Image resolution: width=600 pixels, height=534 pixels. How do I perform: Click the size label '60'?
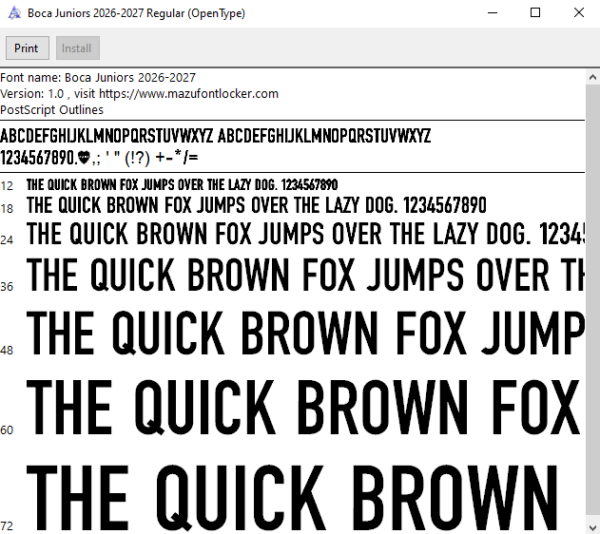click(x=7, y=430)
